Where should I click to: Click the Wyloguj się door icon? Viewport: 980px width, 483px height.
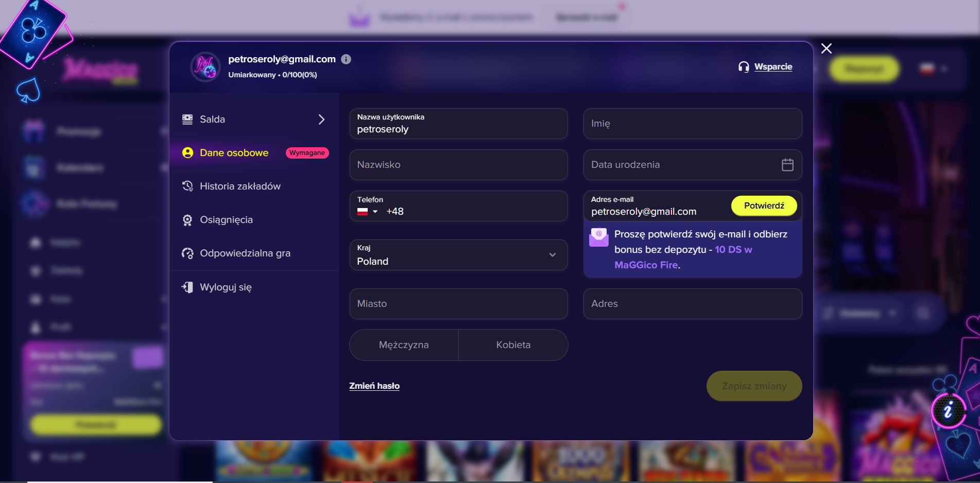[187, 287]
